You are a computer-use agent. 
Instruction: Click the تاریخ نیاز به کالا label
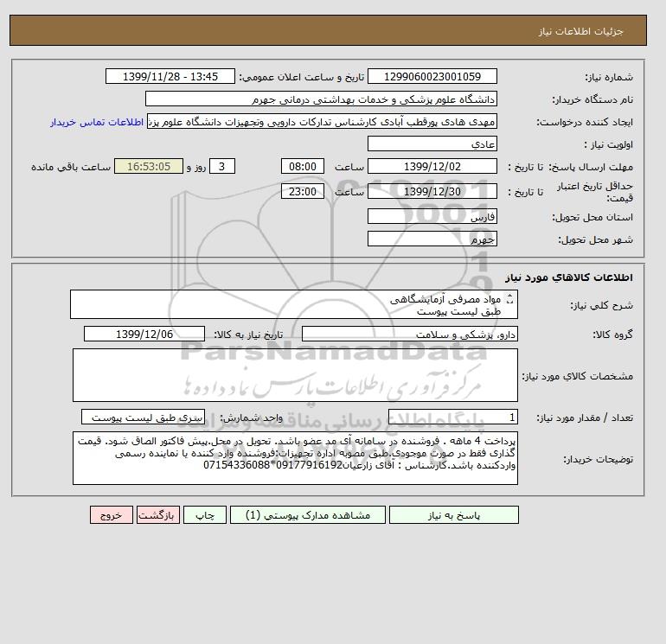pyautogui.click(x=248, y=335)
